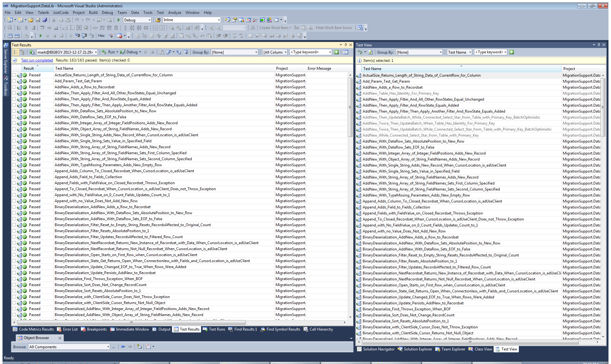Screen dimensions: 611x364
Task: Click the Zoom In magnifier icon
Action: [x=211, y=28]
